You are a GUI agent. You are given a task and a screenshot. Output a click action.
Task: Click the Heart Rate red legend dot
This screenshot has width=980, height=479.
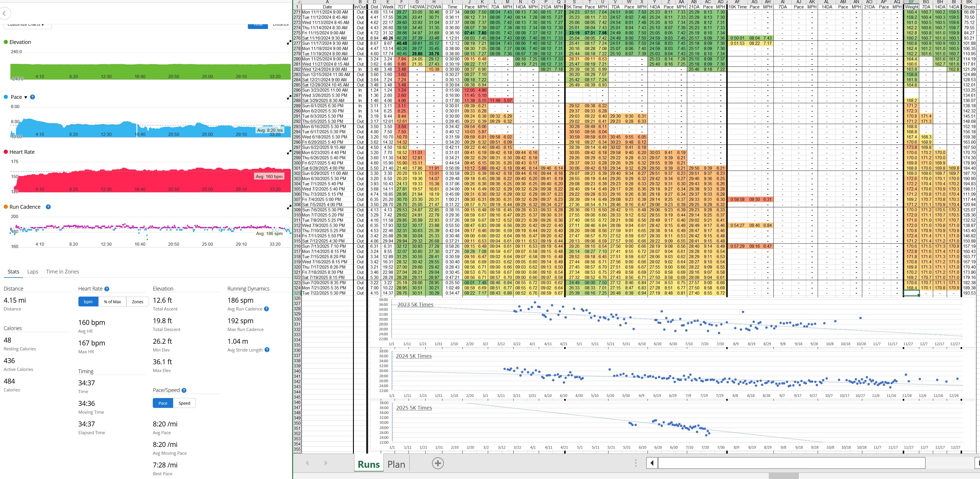[6, 152]
